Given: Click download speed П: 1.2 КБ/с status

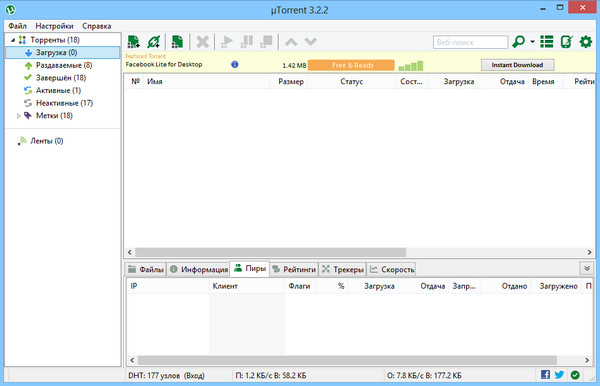Looking at the screenshot, I should coord(271,376).
